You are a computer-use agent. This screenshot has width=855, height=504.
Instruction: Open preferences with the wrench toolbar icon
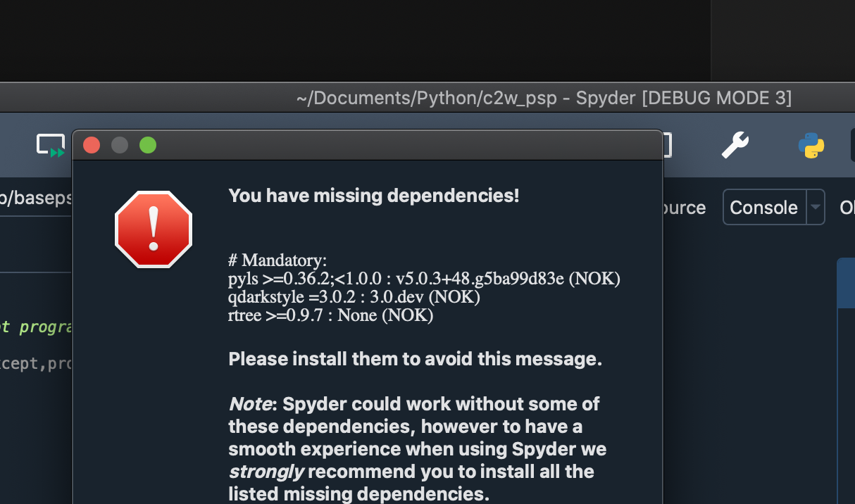[x=735, y=146]
